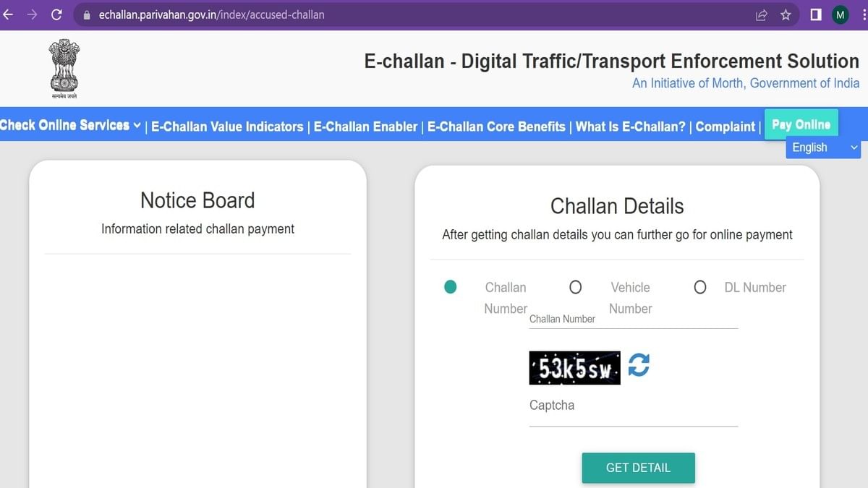Screen dimensions: 868x488
Task: Bookmark this page with the star icon
Action: coord(783,14)
